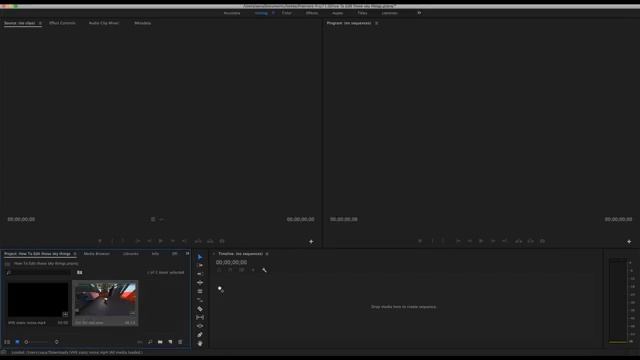Open the Info tab
This screenshot has height=360, width=640.
click(x=155, y=254)
